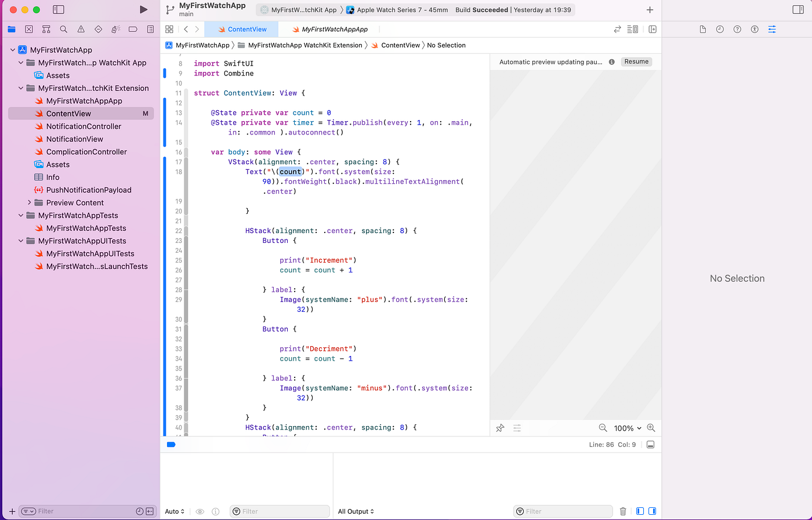Viewport: 812px width, 520px height.
Task: Zoom out the canvas preview
Action: [603, 428]
